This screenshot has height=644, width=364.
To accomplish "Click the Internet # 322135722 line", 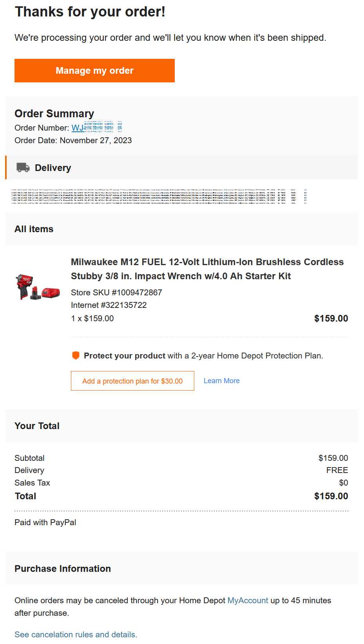I will [x=109, y=305].
